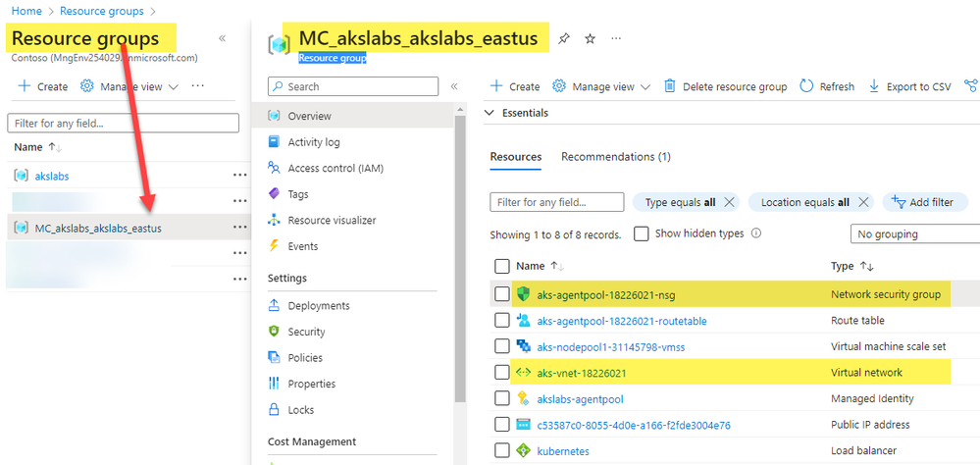Image resolution: width=980 pixels, height=465 pixels.
Task: Check the aks-vnet-18226021 row
Action: [502, 373]
